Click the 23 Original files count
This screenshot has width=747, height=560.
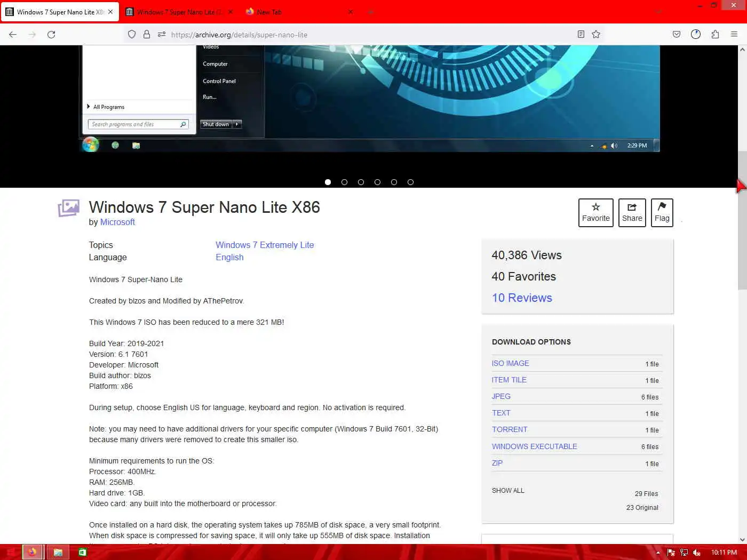coord(642,508)
